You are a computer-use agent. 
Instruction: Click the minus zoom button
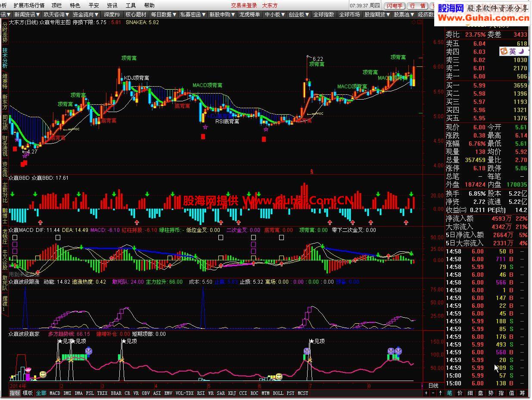point(433,393)
